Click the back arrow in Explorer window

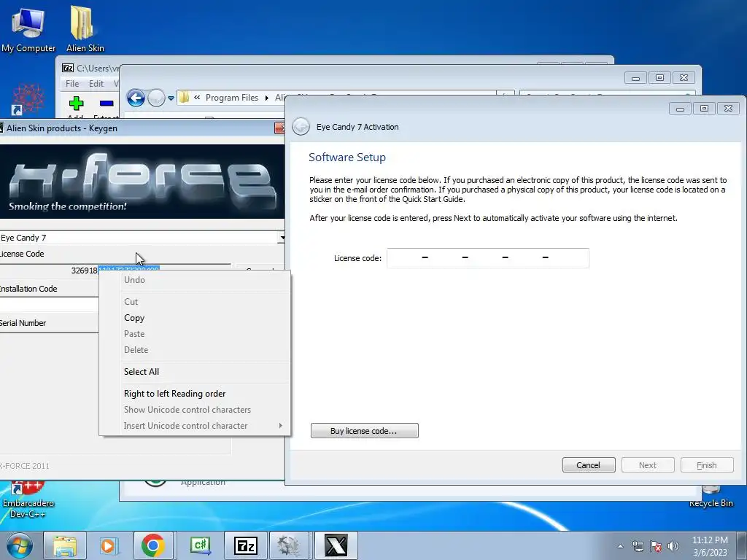[x=136, y=98]
